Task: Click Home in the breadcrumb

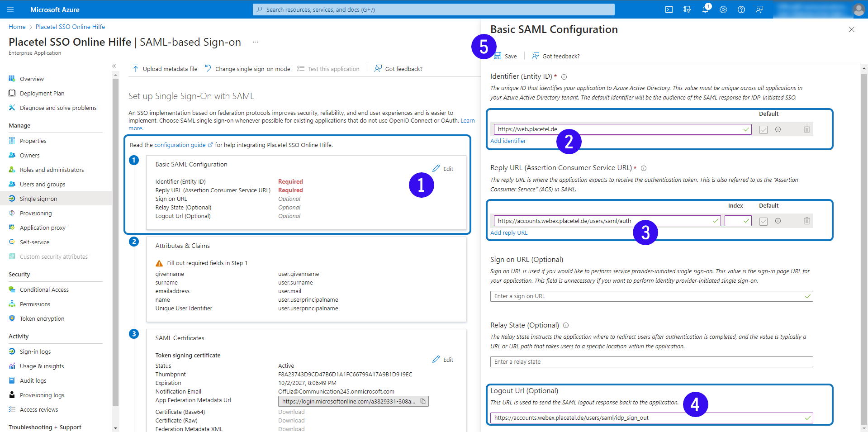Action: coord(17,27)
